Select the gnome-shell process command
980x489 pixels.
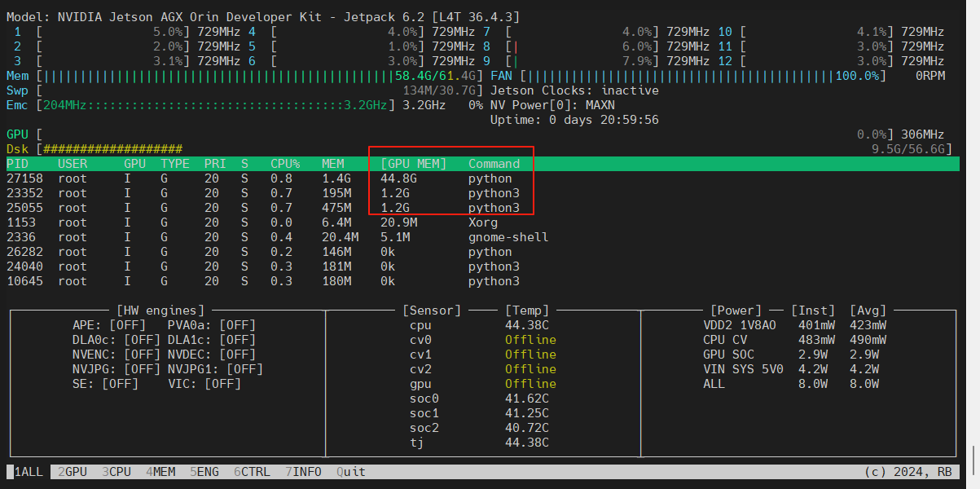[508, 237]
